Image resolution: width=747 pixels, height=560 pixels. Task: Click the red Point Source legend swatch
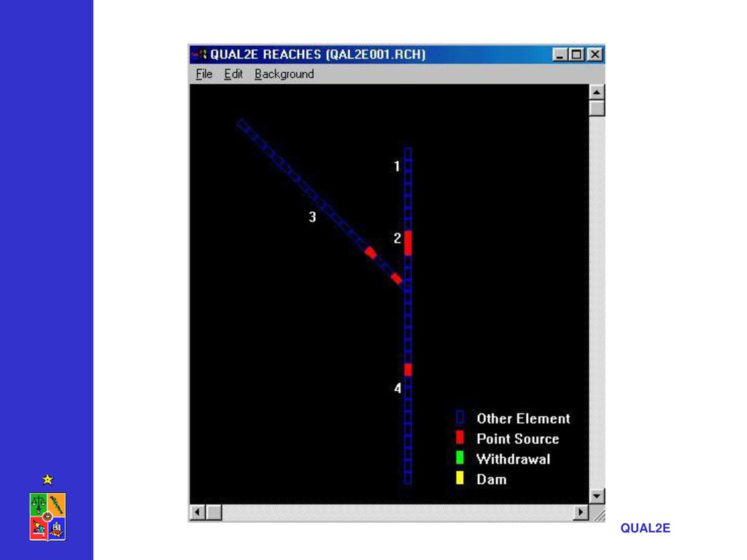(460, 437)
